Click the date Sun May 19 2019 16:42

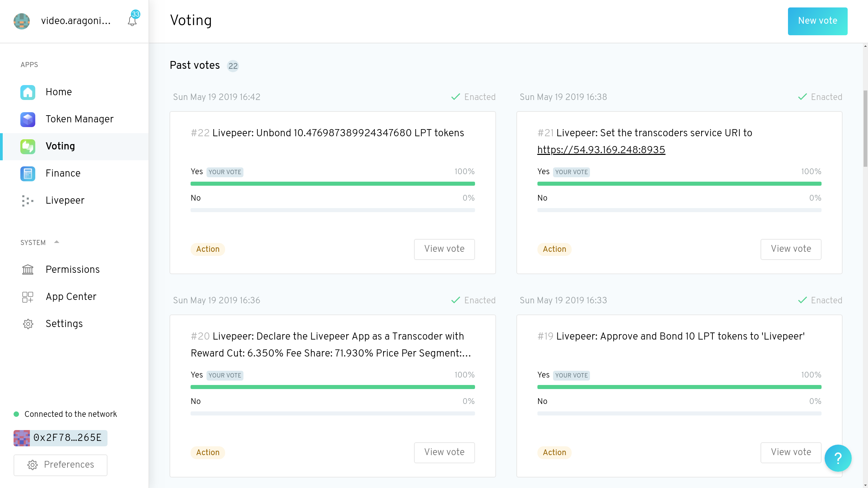coord(217,97)
